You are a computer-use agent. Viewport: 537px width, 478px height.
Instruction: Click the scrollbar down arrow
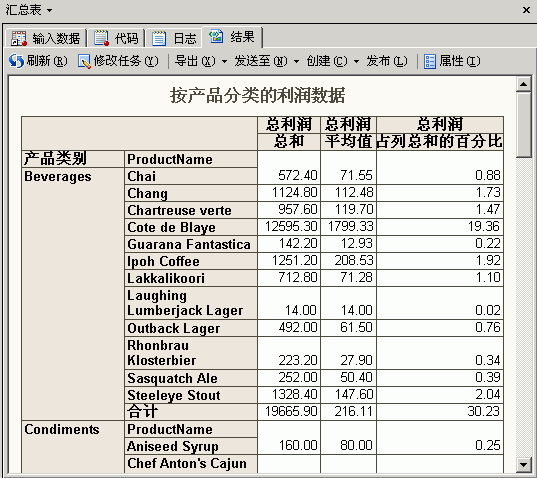coord(524,465)
